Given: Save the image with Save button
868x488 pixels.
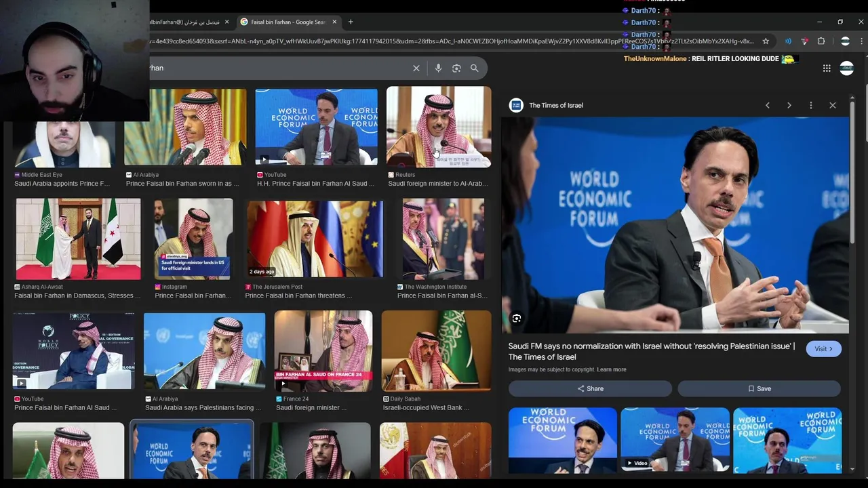Looking at the screenshot, I should point(759,388).
